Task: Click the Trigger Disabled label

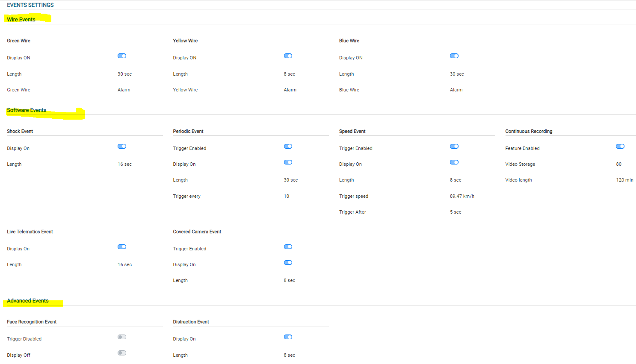Action: coord(24,339)
